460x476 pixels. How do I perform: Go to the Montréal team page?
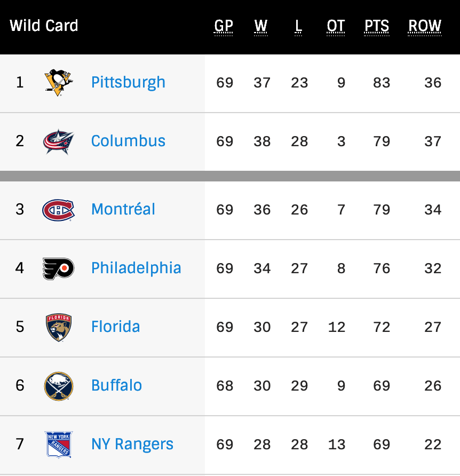[123, 209]
